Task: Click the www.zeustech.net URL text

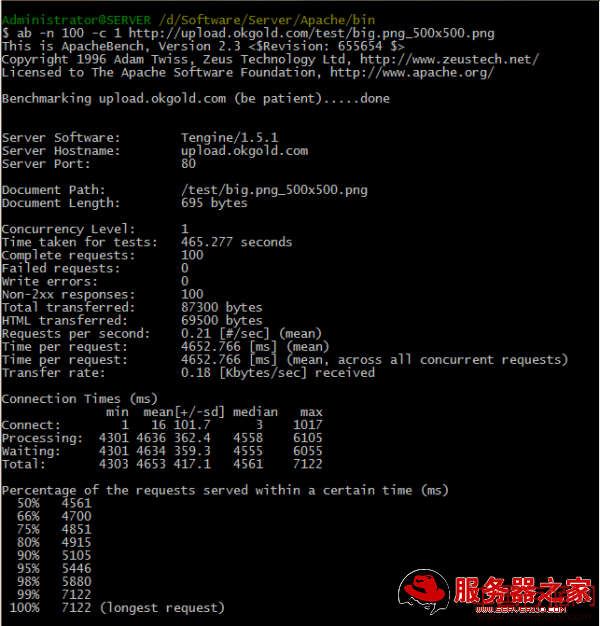Action: pyautogui.click(x=450, y=59)
